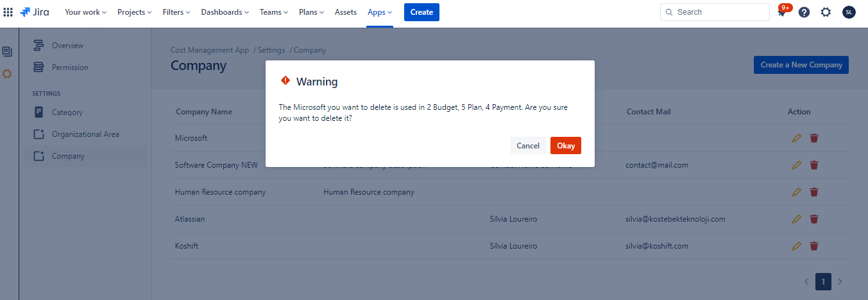868x300 pixels.
Task: Click the Overview sidebar icon
Action: (38, 46)
